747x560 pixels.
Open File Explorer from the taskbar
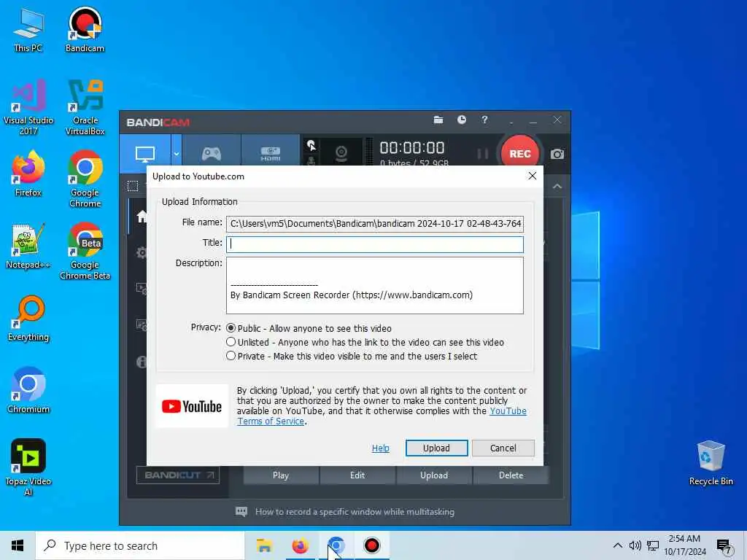click(x=264, y=545)
